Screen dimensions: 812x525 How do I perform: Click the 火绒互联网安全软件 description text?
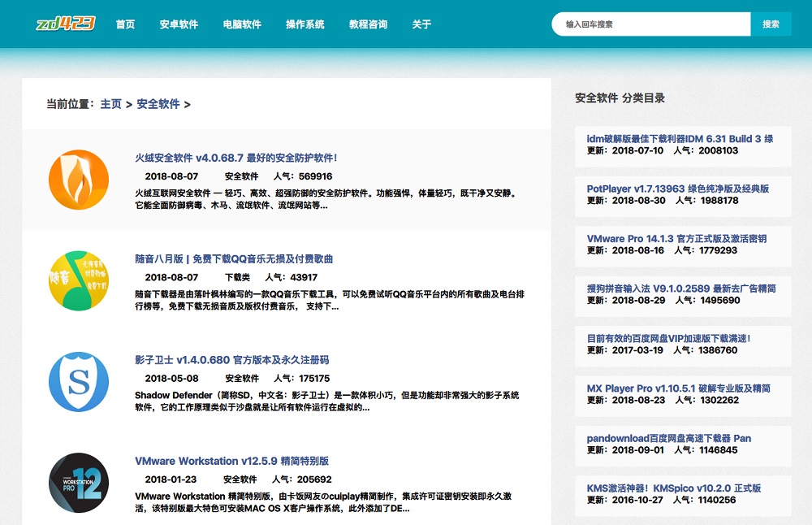pos(326,200)
